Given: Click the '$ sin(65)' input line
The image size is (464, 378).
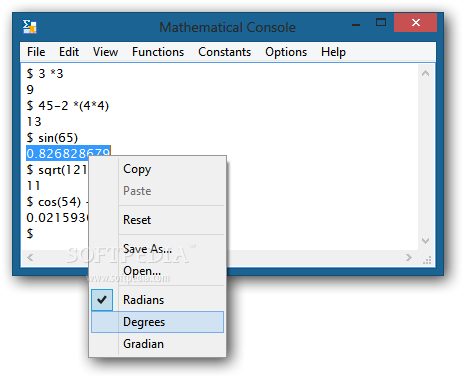Looking at the screenshot, I should [x=52, y=138].
